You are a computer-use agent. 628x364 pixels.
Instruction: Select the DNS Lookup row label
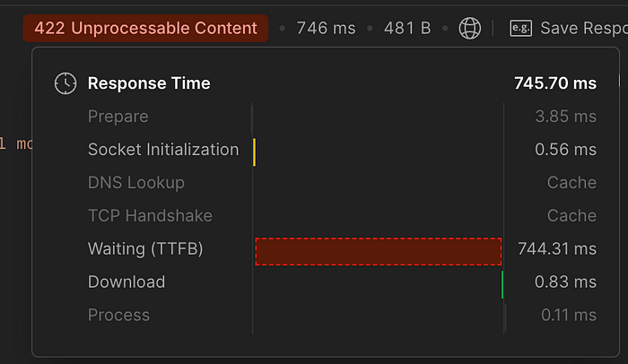click(136, 183)
